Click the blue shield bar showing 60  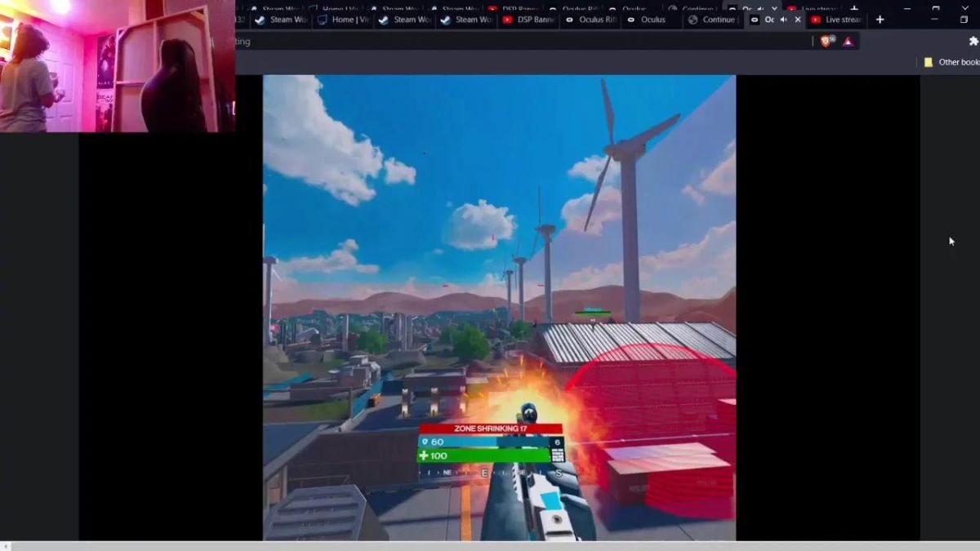pos(484,442)
